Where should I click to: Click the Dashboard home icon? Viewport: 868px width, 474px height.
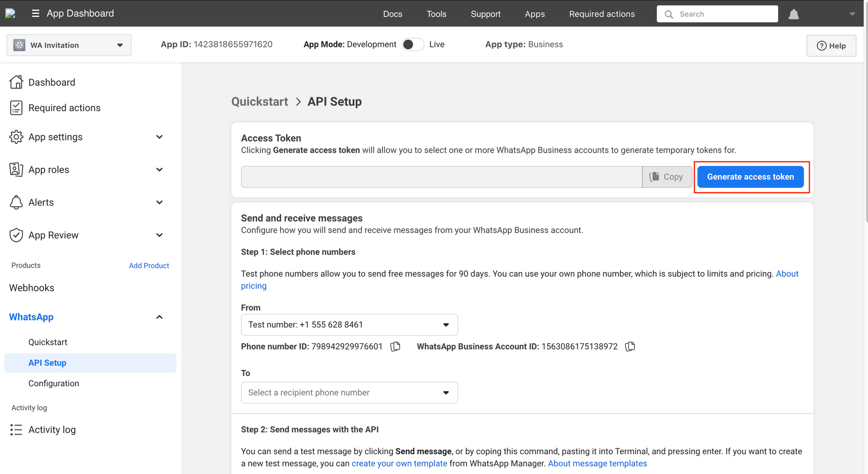[16, 82]
